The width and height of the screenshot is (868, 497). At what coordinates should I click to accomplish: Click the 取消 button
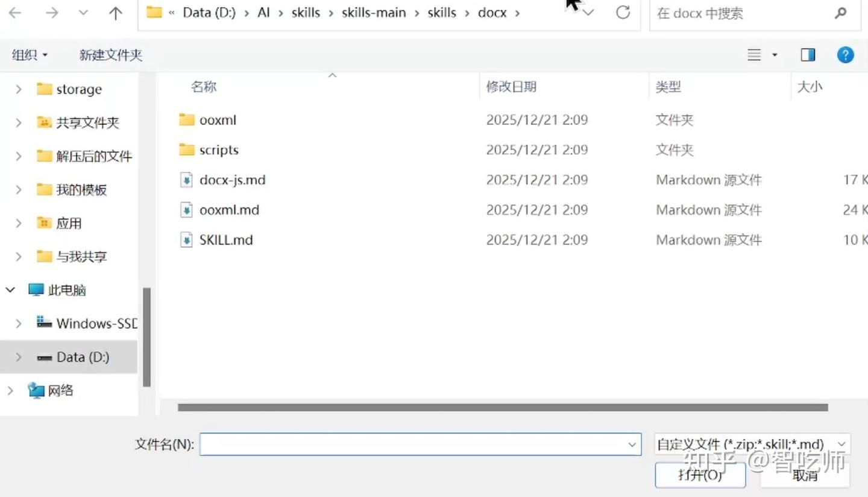[805, 475]
